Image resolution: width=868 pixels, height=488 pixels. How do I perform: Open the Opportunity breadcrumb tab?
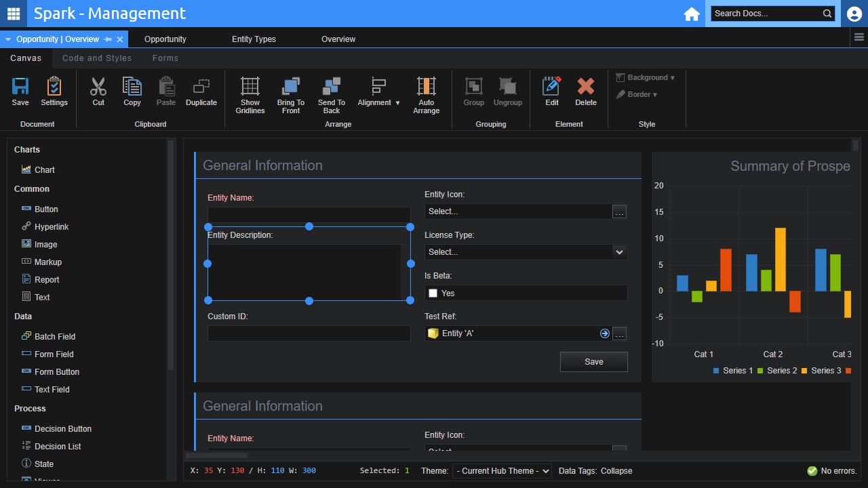[165, 39]
